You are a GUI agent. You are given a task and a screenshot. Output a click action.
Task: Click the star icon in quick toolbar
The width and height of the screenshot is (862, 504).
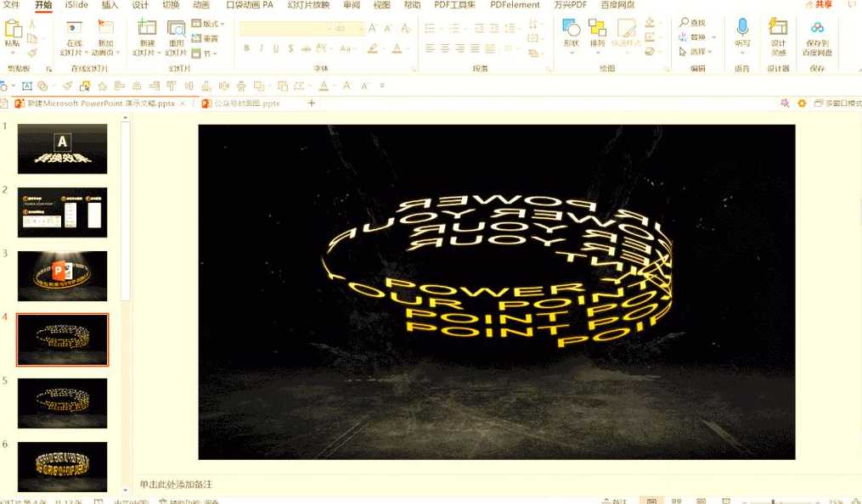[x=102, y=87]
